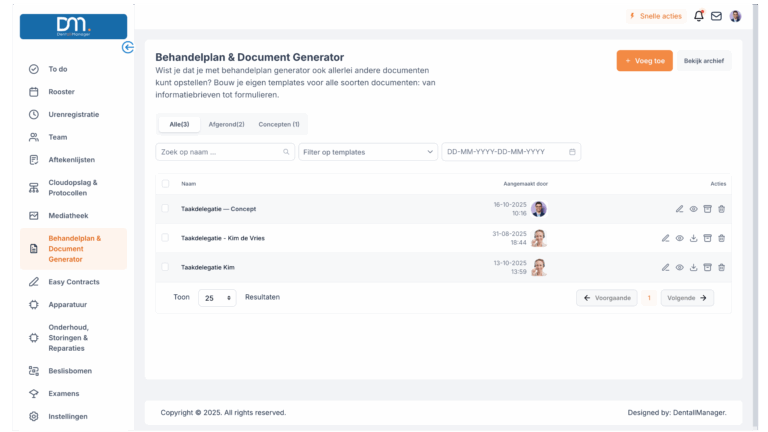Screen dimensions: 768x432
Task: Open Snelle acties quick actions
Action: point(655,16)
